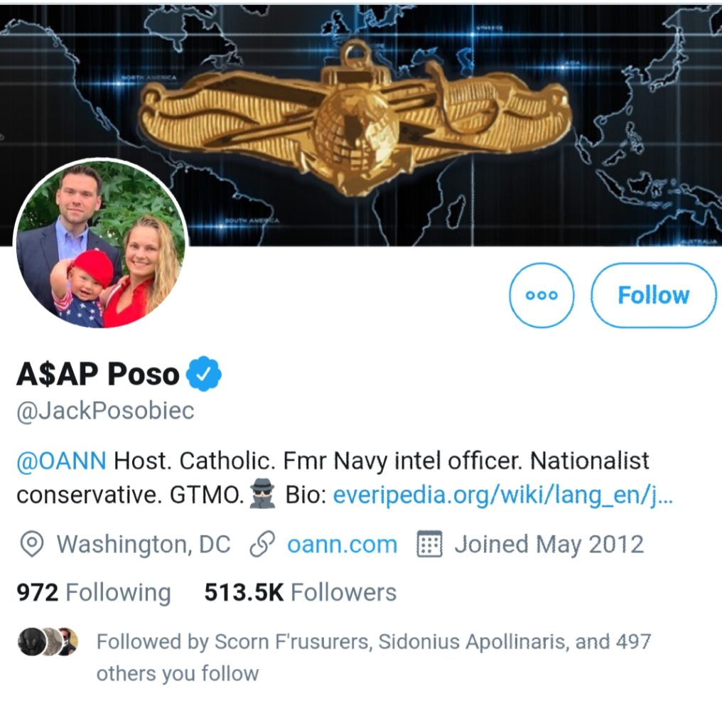The image size is (722, 728).
Task: Open the 513.5K Followers list
Action: click(300, 592)
